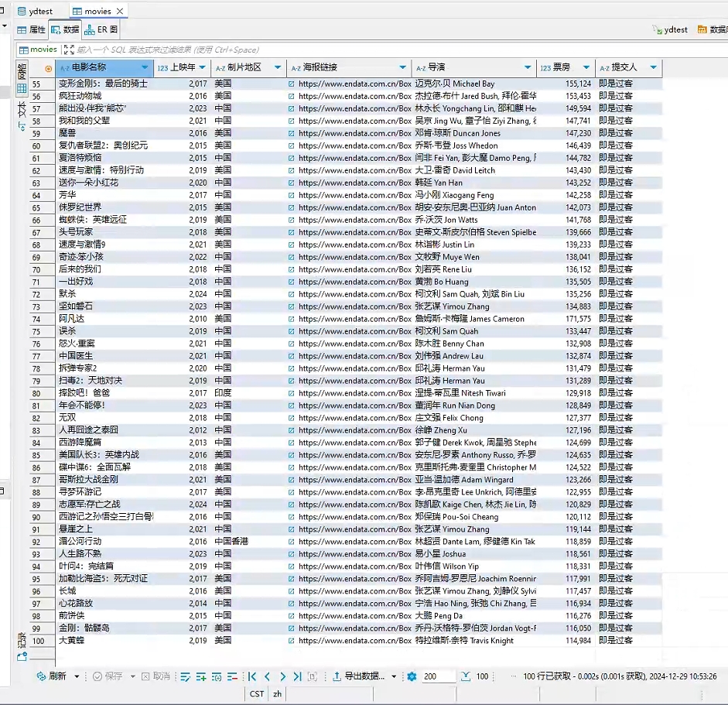Select the cell 中国香港
Image resolution: width=728 pixels, height=705 pixels.
[249, 542]
